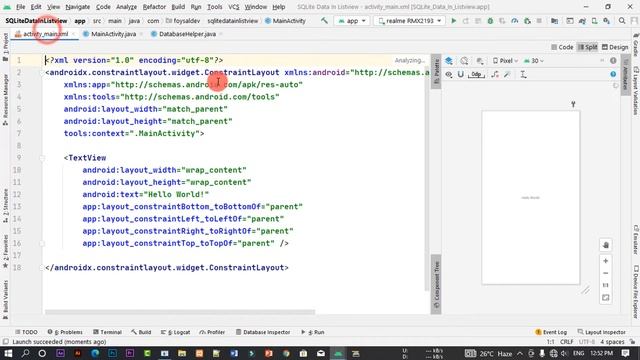Click the Windows taskbar search icon
This screenshot has width=640, height=360.
coord(25,353)
